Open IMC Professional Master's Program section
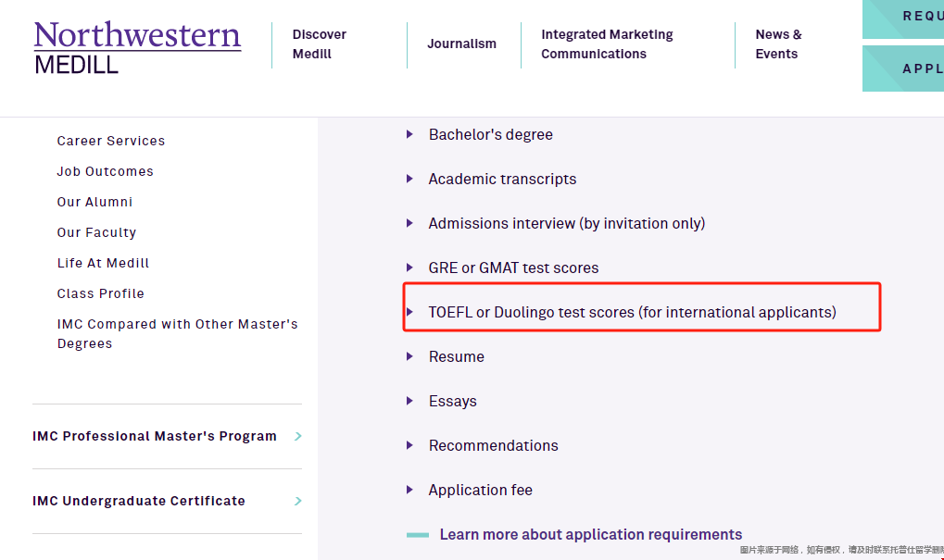The width and height of the screenshot is (944, 560). click(155, 436)
